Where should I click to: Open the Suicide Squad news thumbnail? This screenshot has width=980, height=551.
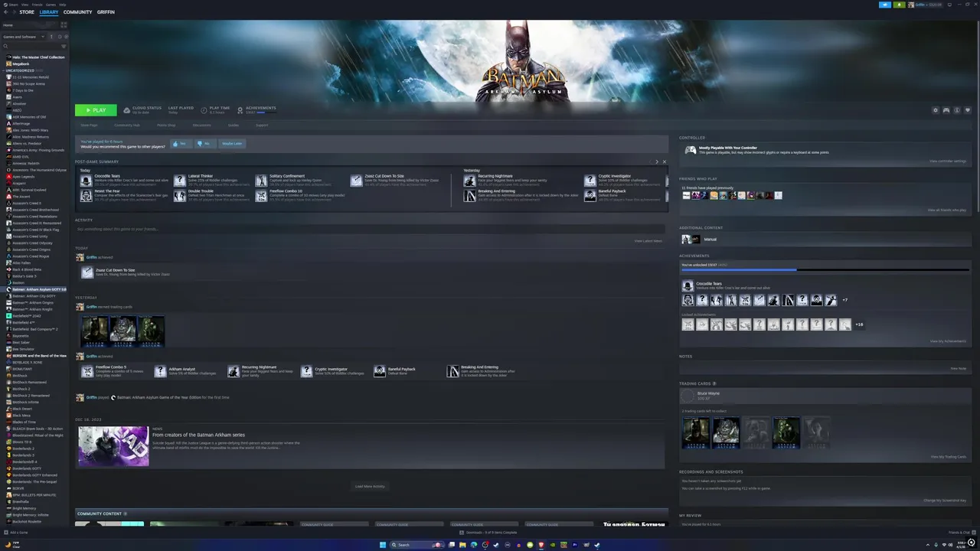[113, 446]
